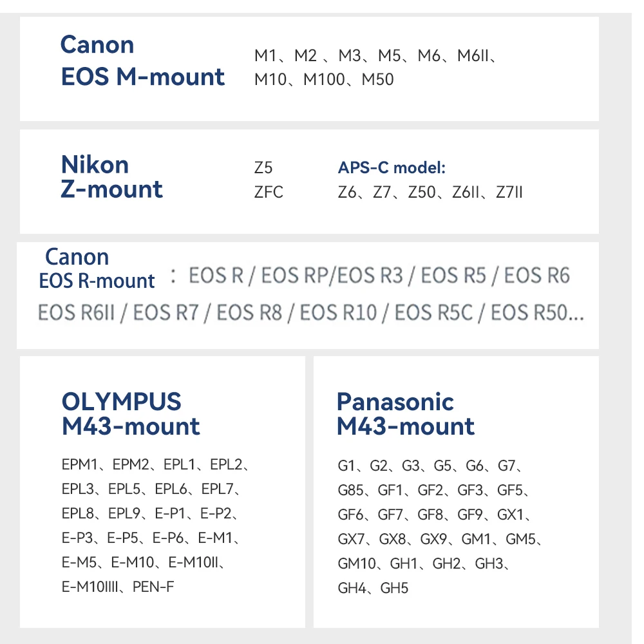Click the Canon EOS M-mount heading

[142, 61]
